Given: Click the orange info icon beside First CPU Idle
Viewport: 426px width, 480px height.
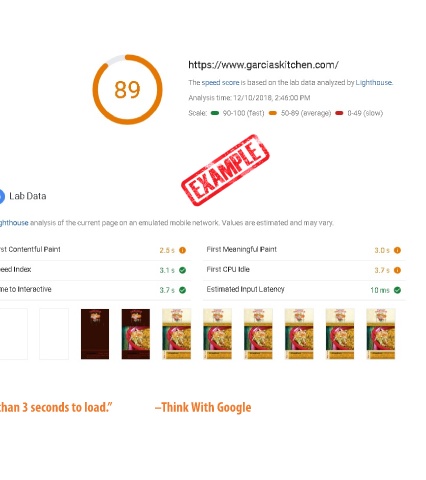Looking at the screenshot, I should (397, 270).
